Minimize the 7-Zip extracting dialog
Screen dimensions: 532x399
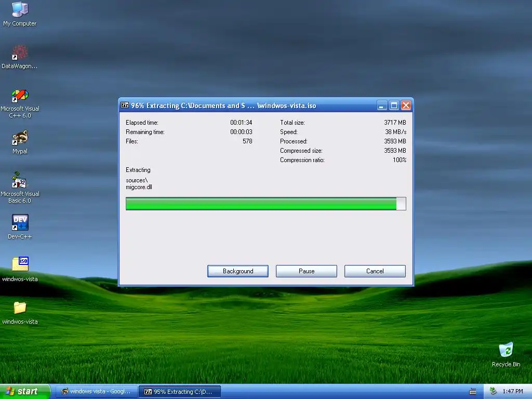click(382, 105)
